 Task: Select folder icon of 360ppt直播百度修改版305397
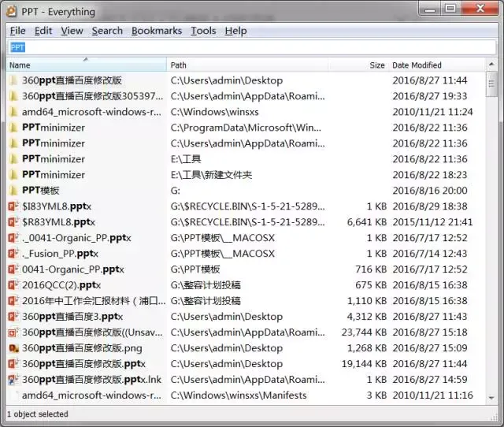point(13,96)
